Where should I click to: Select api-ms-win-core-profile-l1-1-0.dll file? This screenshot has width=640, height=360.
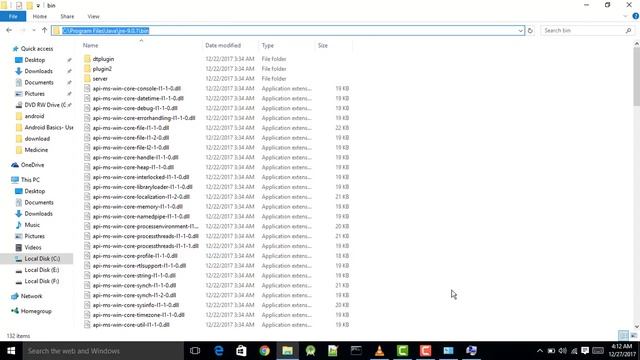(135, 256)
